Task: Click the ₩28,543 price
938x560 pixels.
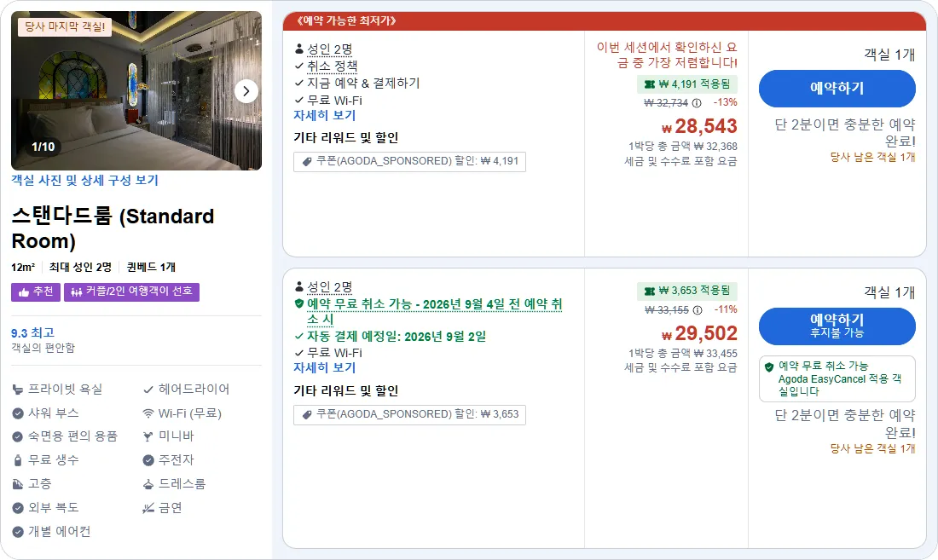Action: (x=698, y=126)
